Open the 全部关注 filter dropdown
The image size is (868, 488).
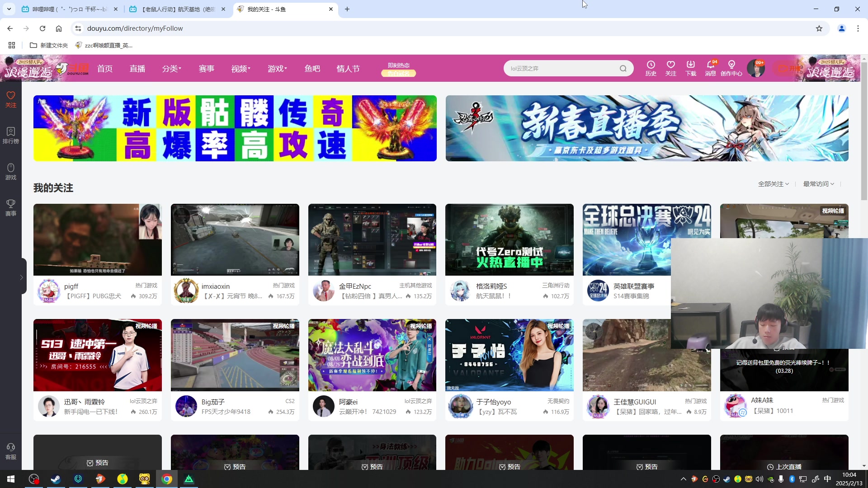coord(774,184)
